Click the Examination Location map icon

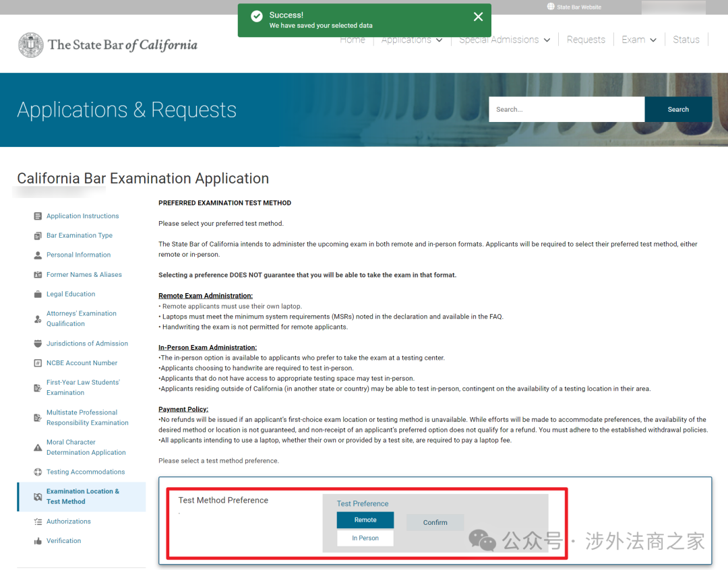tap(38, 497)
